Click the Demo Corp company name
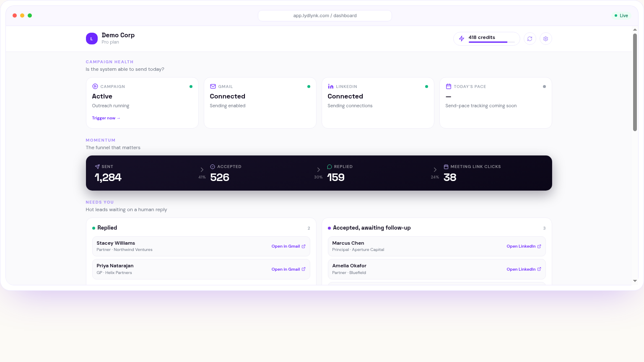This screenshot has height=362, width=644. pyautogui.click(x=118, y=35)
